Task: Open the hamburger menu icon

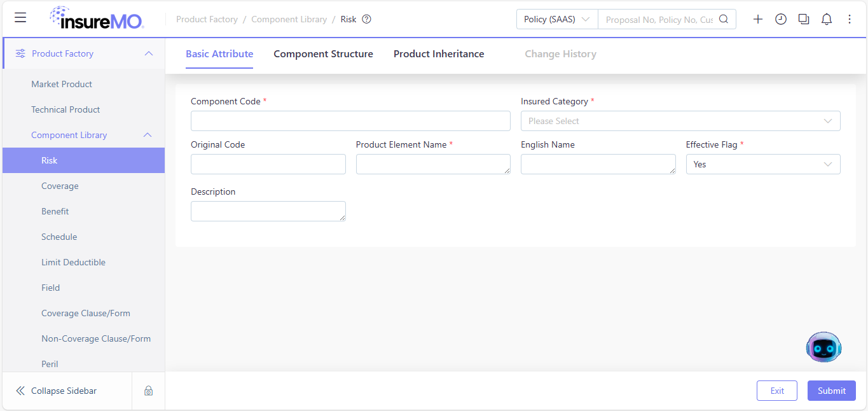Action: point(20,18)
